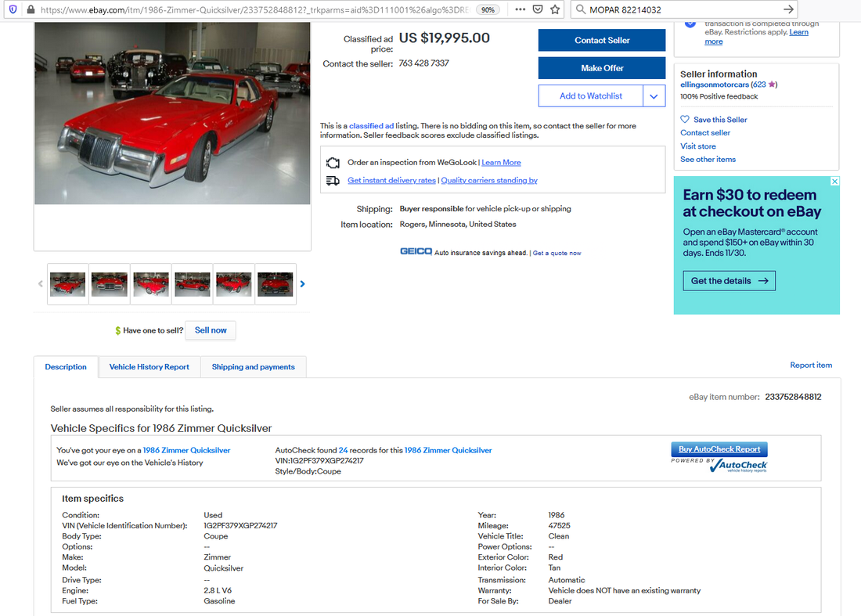Click the Transmission value Automatic
This screenshot has height=616, width=861.
(567, 580)
